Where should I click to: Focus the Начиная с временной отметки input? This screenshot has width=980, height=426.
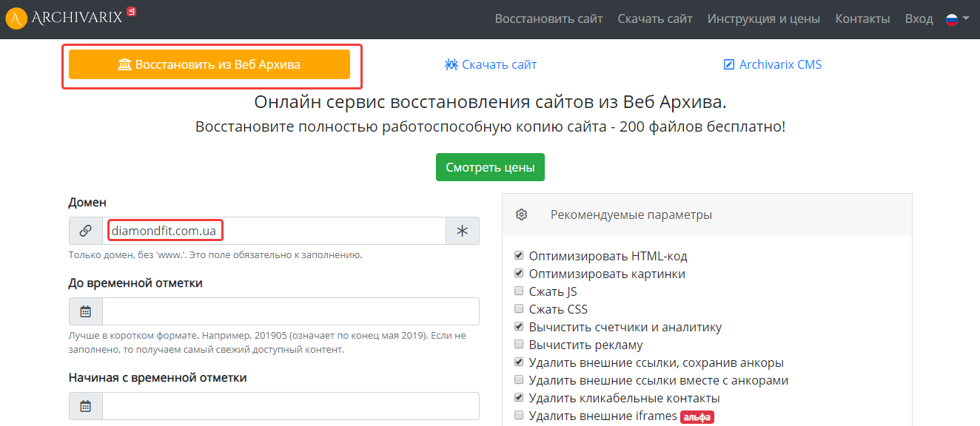click(291, 406)
